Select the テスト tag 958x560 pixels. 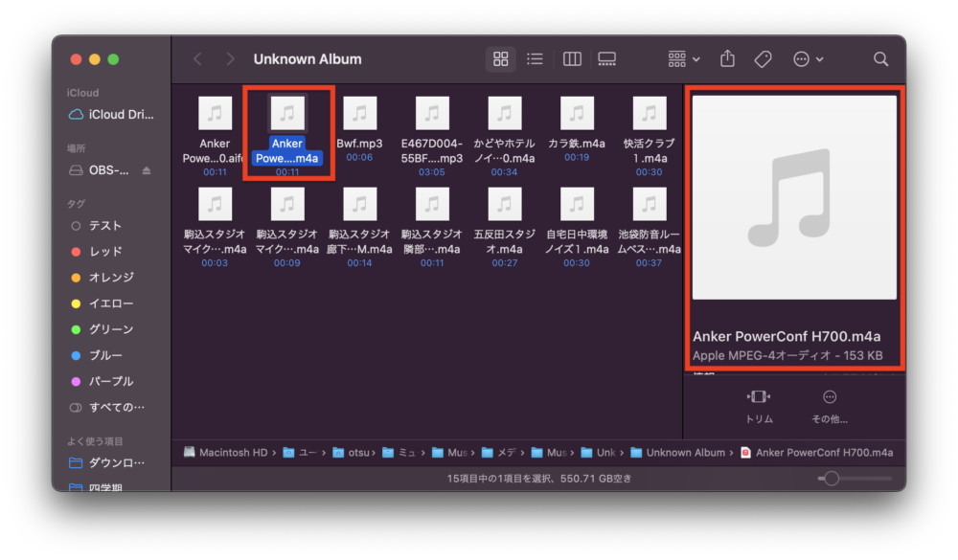(x=97, y=226)
